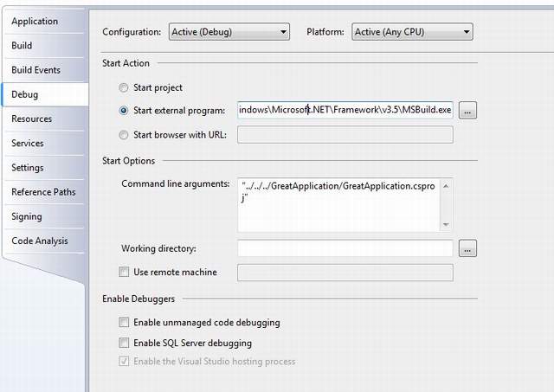Enable unmanaged code debugging checkbox
This screenshot has height=392, width=554.
click(124, 322)
